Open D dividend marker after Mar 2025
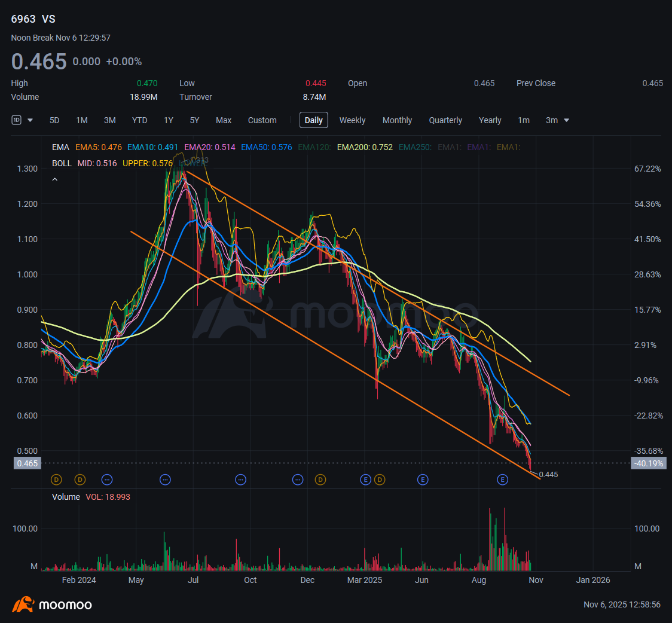The width and height of the screenshot is (672, 623). 380,480
